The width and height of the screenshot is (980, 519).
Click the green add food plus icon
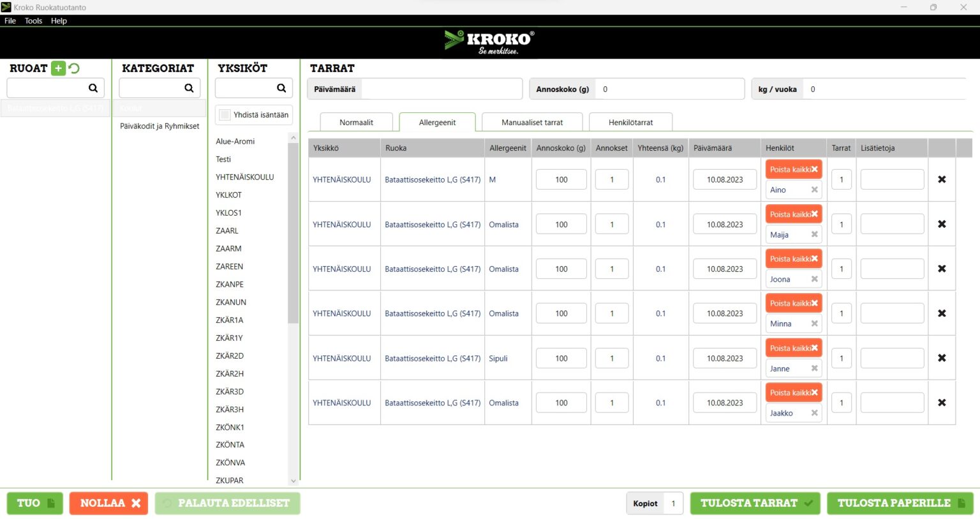pyautogui.click(x=58, y=68)
